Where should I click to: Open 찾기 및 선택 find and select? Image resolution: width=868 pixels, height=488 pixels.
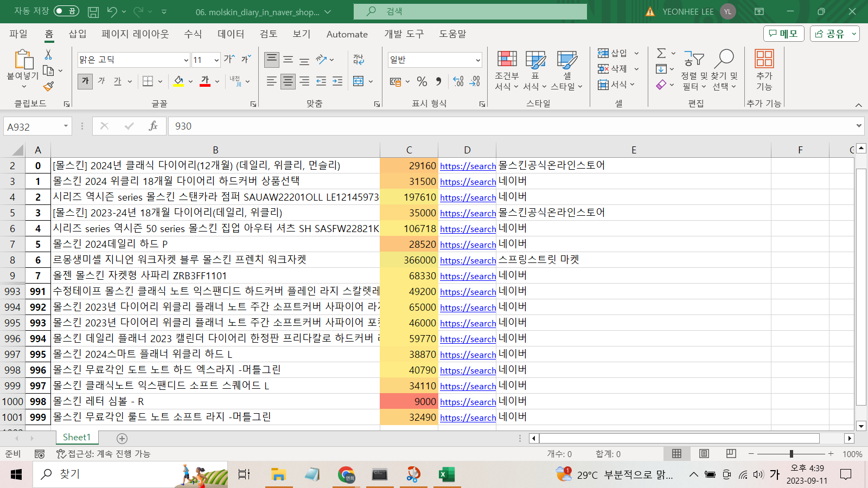725,69
